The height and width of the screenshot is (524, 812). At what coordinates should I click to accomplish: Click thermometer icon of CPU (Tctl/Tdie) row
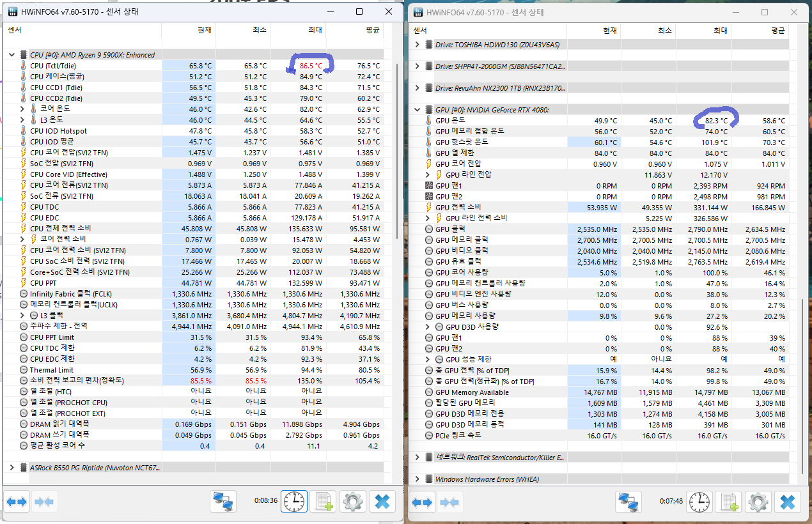(23, 66)
